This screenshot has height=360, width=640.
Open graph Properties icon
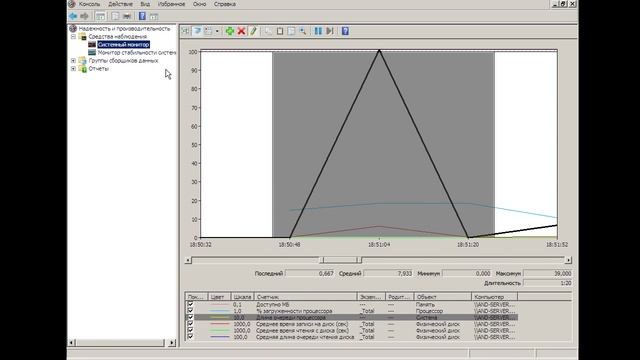pos(291,31)
